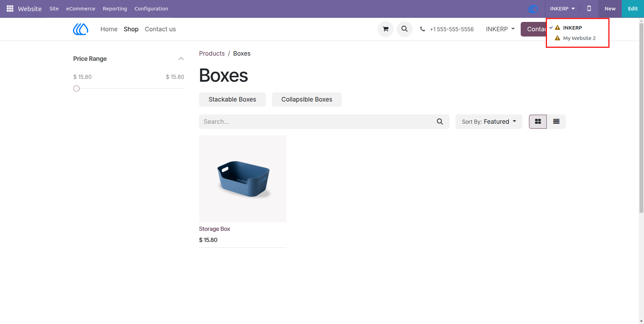Click the blue droplet logo in top bar

tap(533, 9)
